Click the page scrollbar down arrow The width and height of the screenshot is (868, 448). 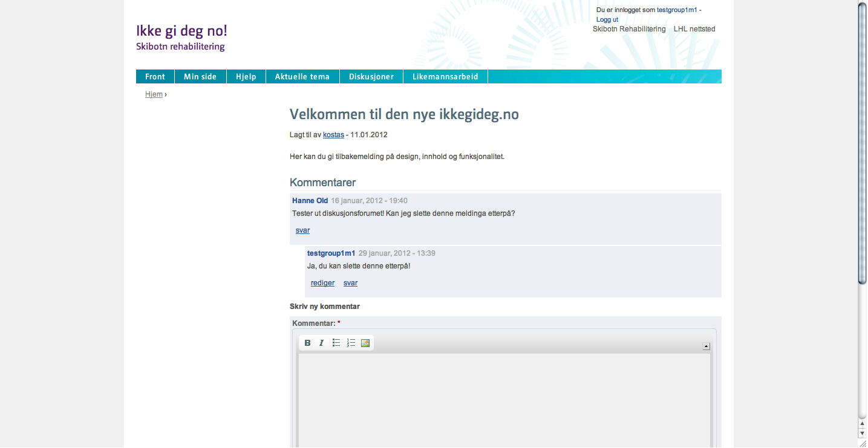tap(863, 433)
